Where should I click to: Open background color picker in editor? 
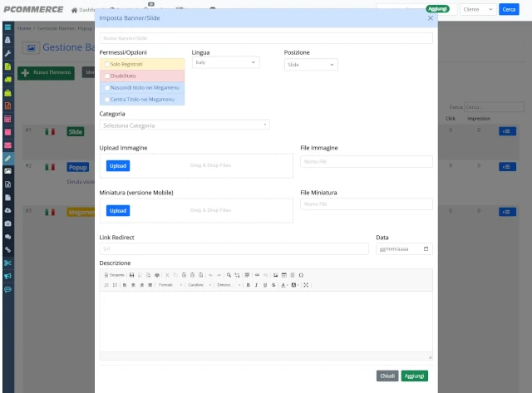pyautogui.click(x=295, y=285)
